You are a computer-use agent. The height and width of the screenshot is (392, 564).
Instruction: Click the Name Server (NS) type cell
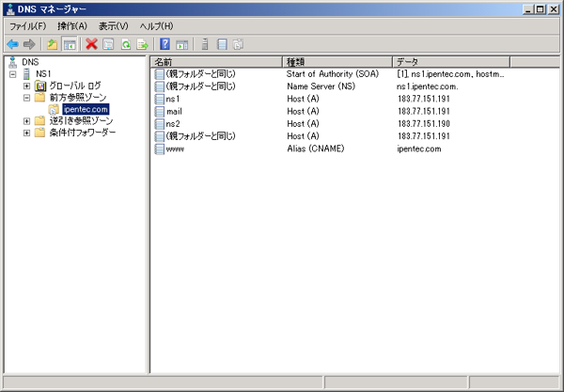[x=321, y=86]
